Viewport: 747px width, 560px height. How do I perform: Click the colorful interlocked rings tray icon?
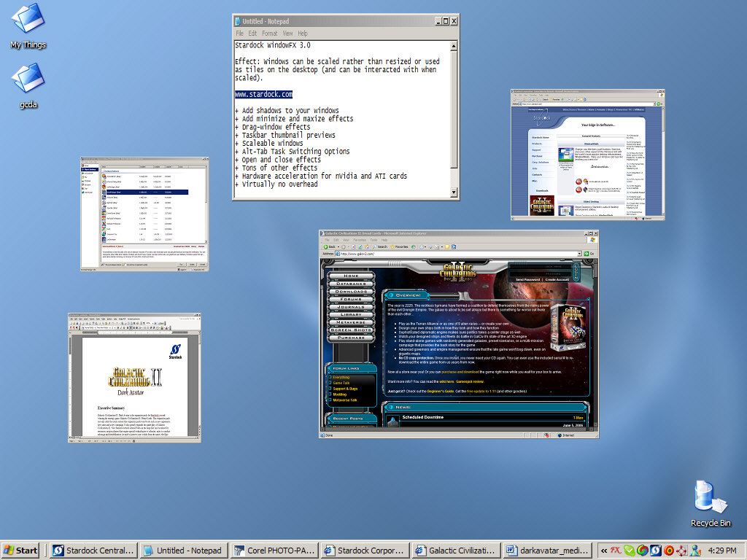click(642, 551)
